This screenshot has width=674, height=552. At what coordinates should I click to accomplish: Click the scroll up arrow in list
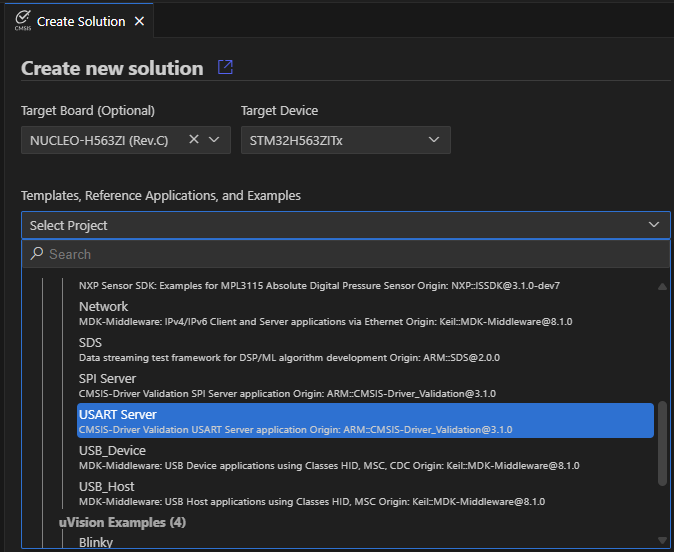(x=661, y=286)
